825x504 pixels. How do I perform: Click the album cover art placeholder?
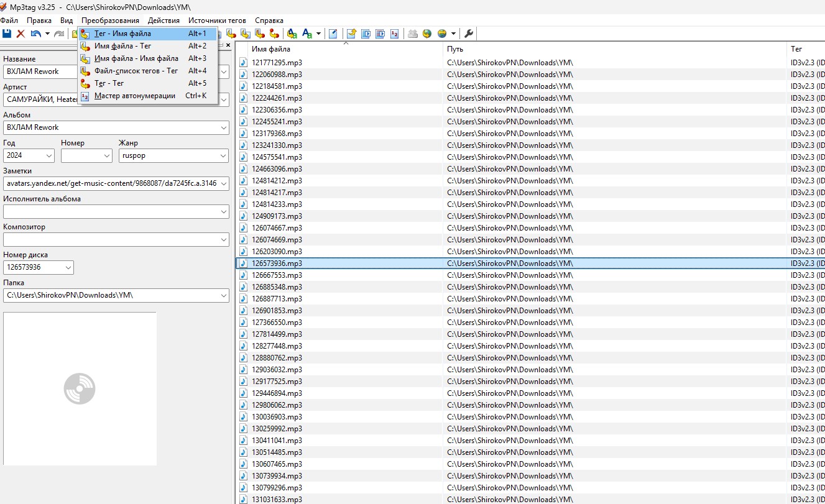coord(80,388)
